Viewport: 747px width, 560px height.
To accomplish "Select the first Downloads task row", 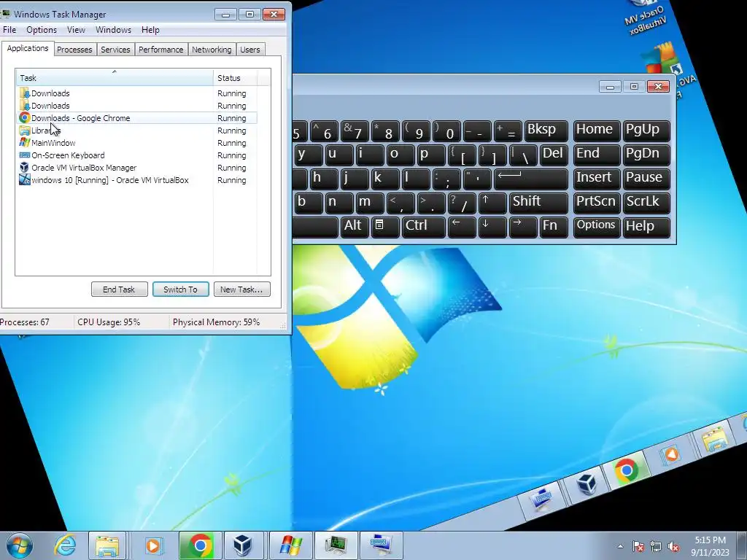I will coord(137,93).
